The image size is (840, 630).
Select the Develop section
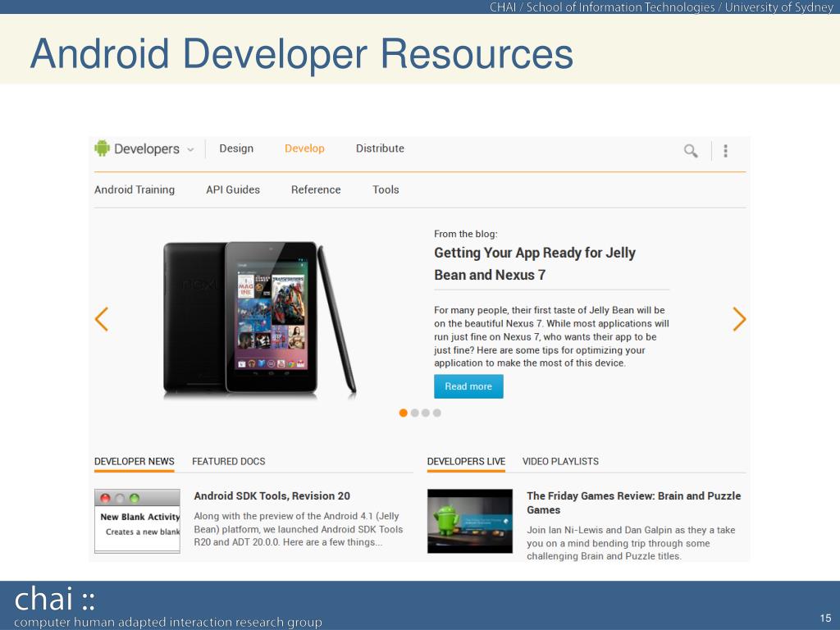[x=304, y=148]
